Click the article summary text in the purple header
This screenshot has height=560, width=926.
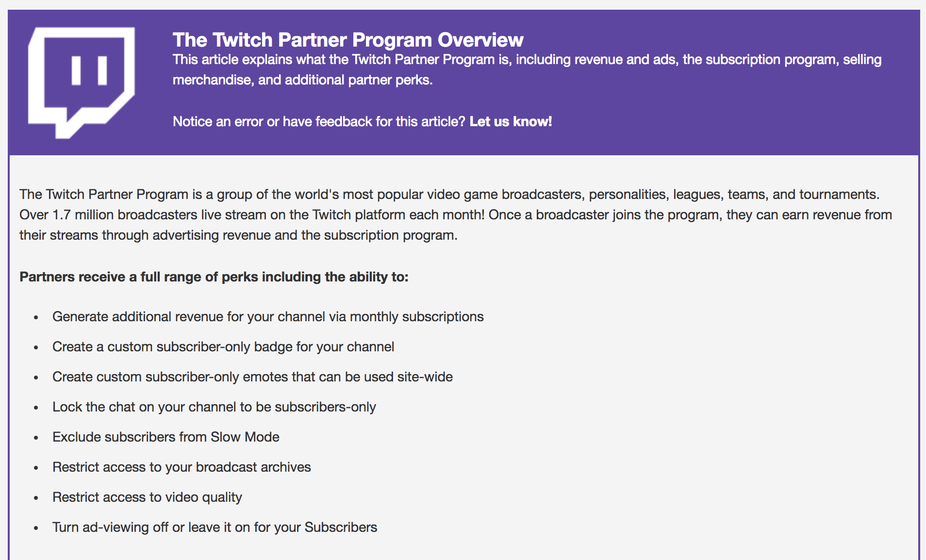tap(527, 69)
